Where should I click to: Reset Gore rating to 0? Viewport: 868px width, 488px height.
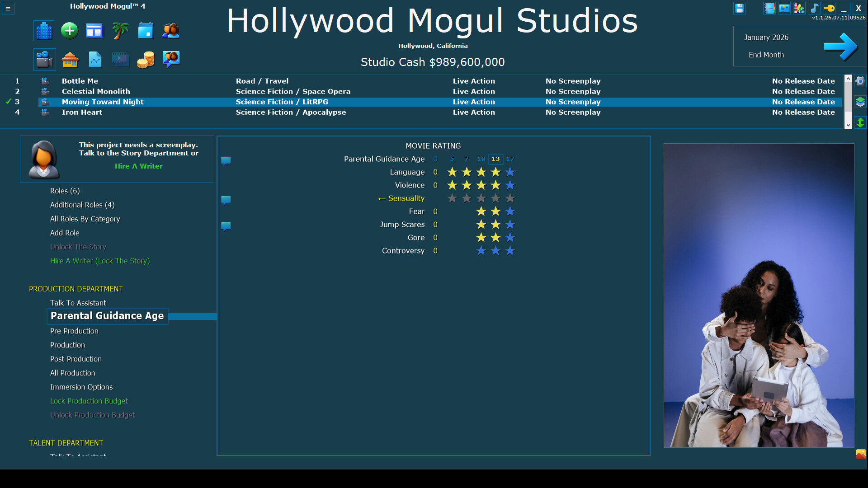(x=435, y=237)
